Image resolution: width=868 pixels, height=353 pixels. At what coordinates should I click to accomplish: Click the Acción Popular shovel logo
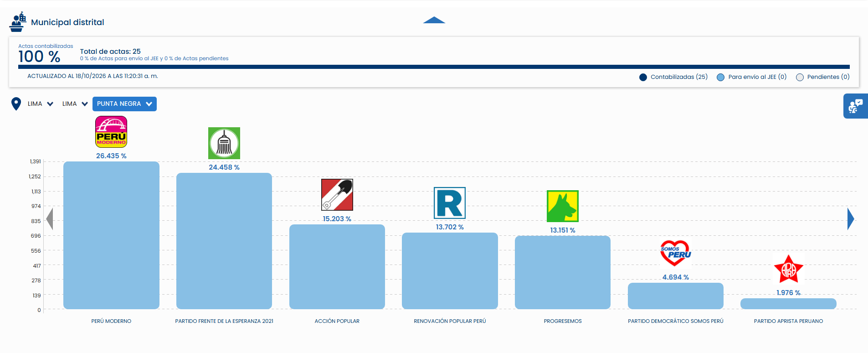click(337, 195)
